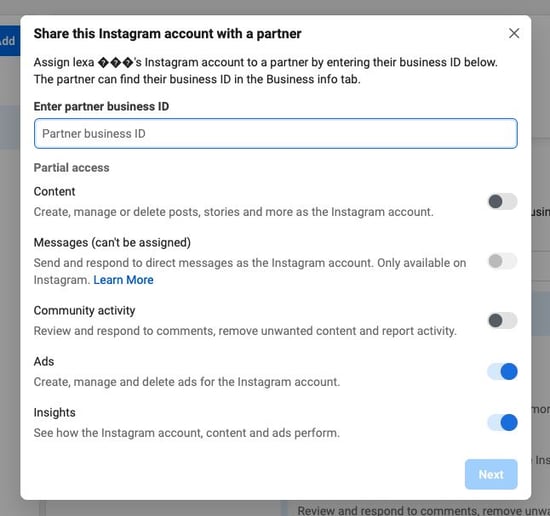This screenshot has height=516, width=550.
Task: Click the Business info tab instruction text
Action: (x=197, y=79)
